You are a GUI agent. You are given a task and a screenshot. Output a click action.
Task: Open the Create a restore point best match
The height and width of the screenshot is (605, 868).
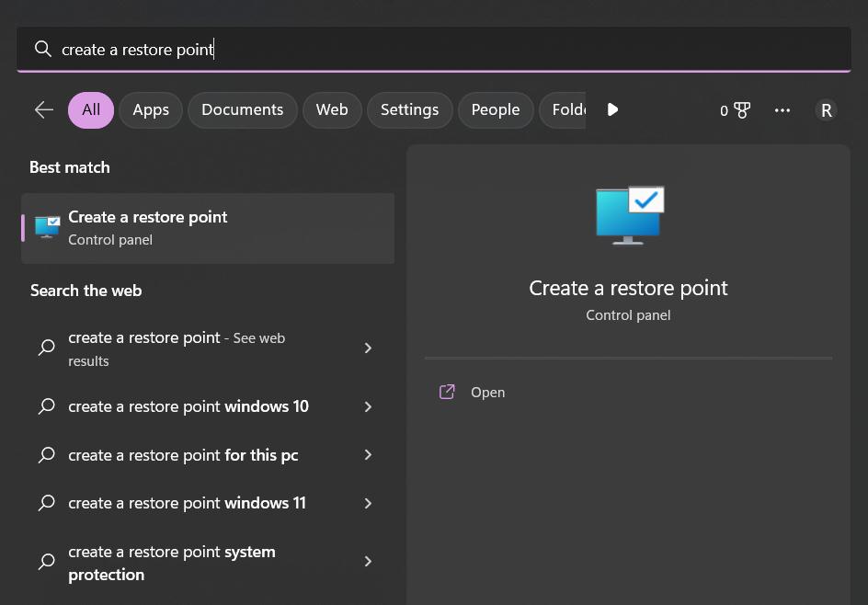(208, 228)
